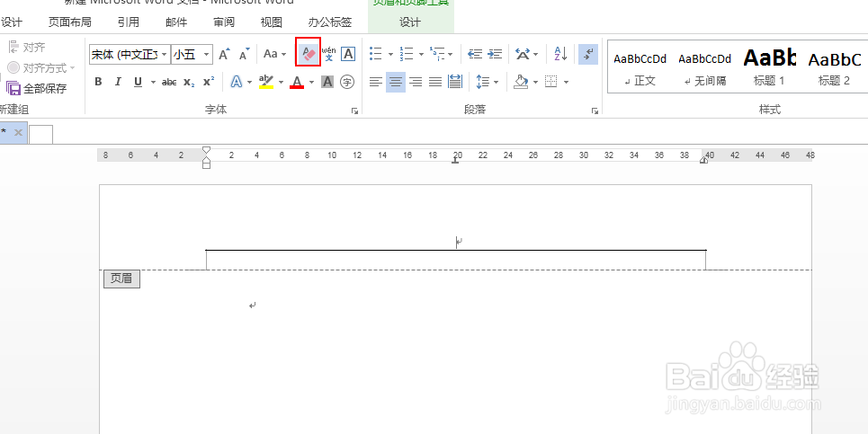Apply Distributed alignment

click(x=455, y=82)
